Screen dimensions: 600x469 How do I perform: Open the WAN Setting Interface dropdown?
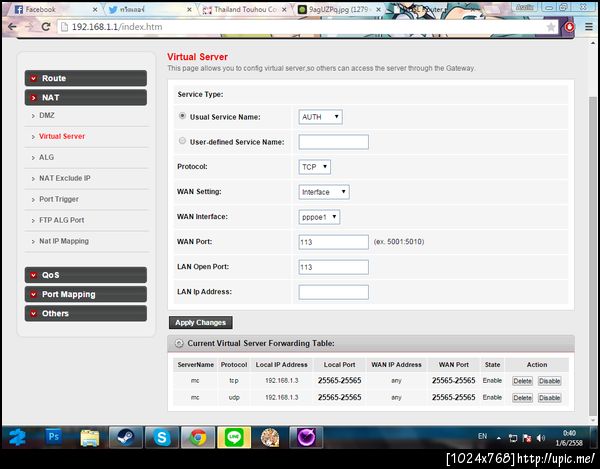coord(324,192)
